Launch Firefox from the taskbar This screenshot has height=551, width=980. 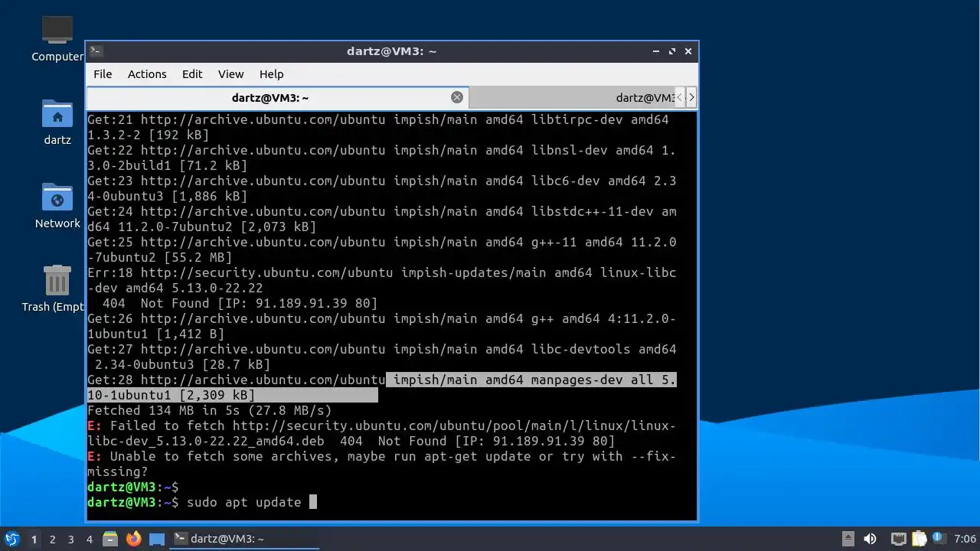134,539
